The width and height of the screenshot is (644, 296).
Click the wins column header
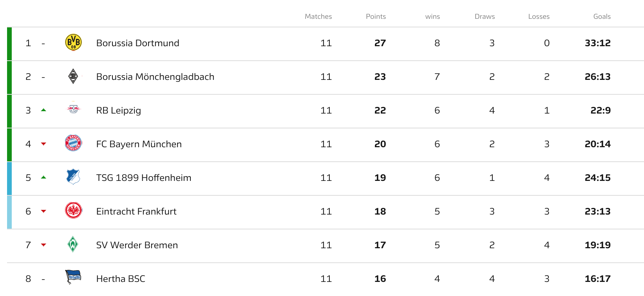(x=432, y=16)
